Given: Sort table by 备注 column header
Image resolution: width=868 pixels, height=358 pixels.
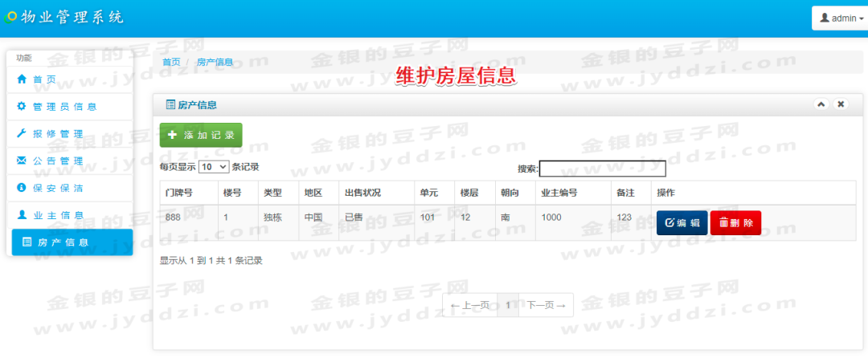Looking at the screenshot, I should click(631, 193).
